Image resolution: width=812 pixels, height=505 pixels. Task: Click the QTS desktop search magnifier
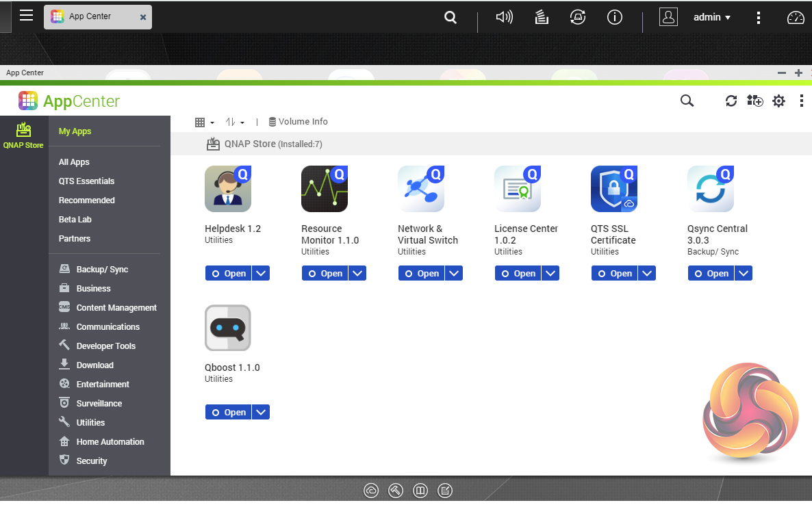[451, 18]
